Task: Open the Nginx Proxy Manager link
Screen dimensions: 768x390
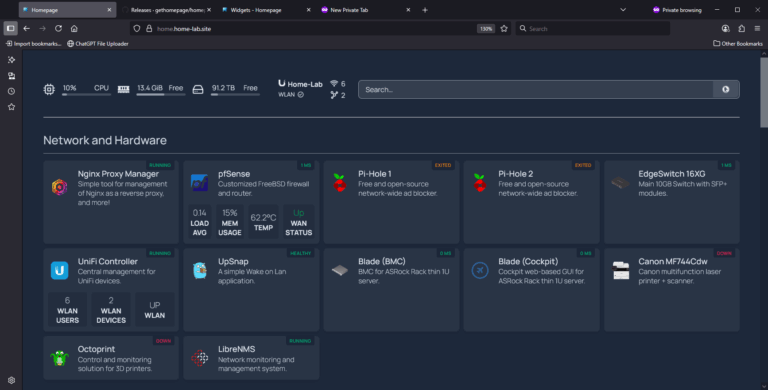Action: (x=118, y=174)
